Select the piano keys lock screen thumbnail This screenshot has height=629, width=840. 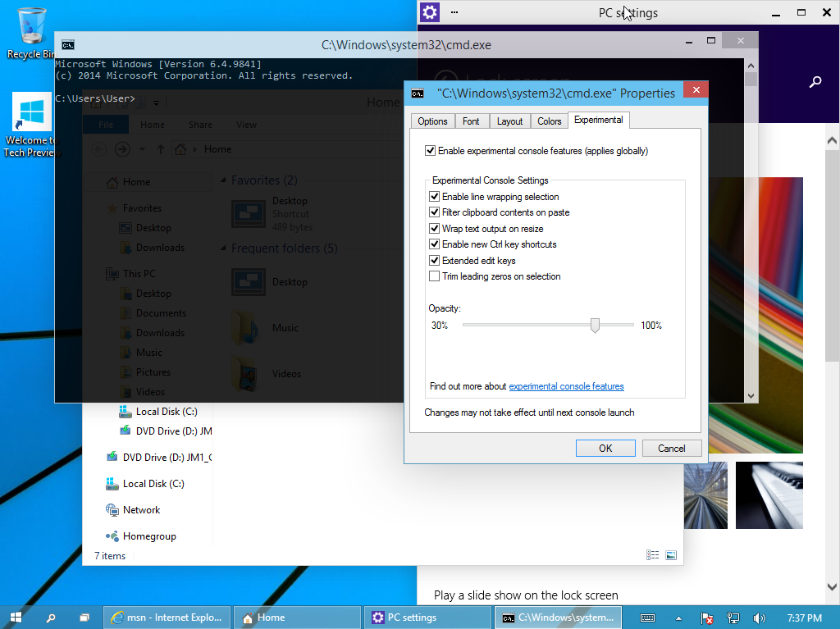[x=769, y=495]
